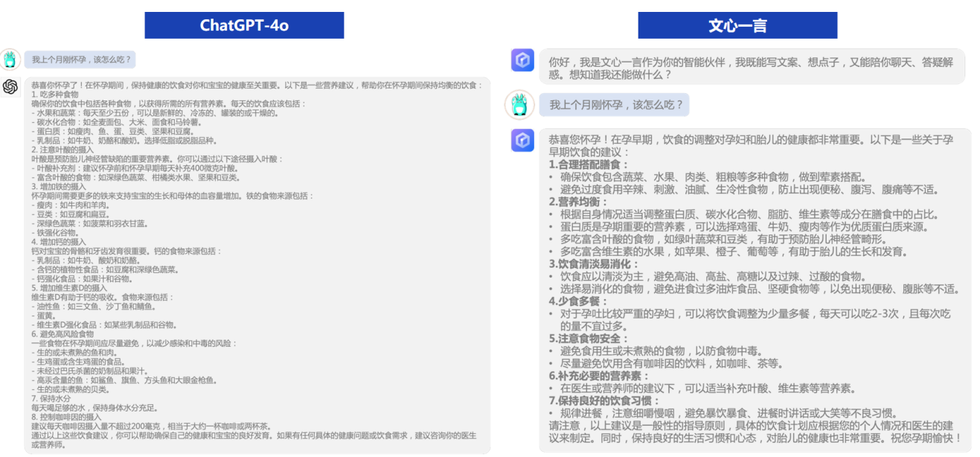The image size is (980, 457).
Task: Select the 文心一言 header label
Action: (x=737, y=25)
